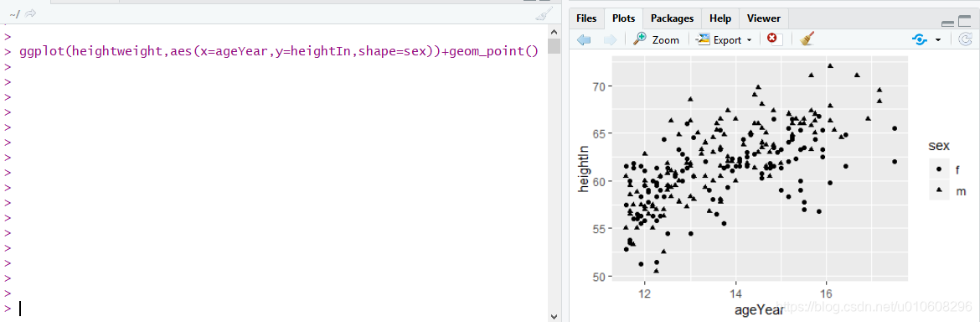The height and width of the screenshot is (322, 980).
Task: Click the 'heightIn' axis label
Action: 585,169
